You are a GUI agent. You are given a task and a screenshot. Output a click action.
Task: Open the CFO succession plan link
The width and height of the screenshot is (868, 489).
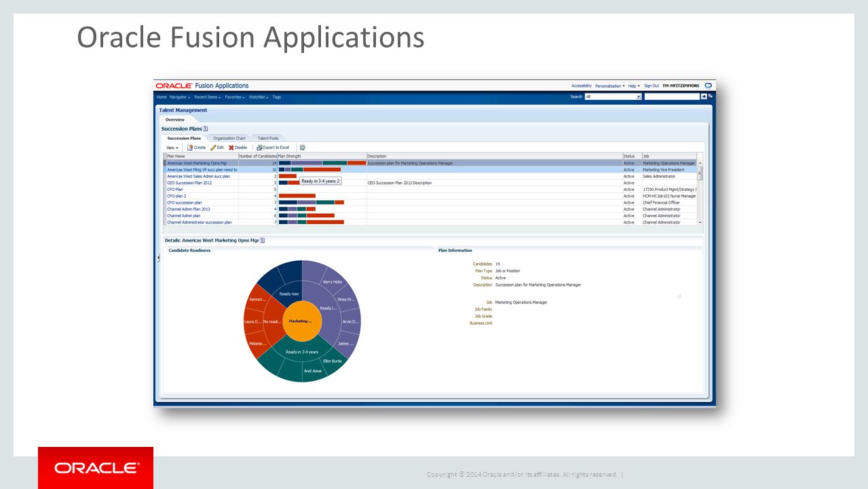[x=185, y=202]
